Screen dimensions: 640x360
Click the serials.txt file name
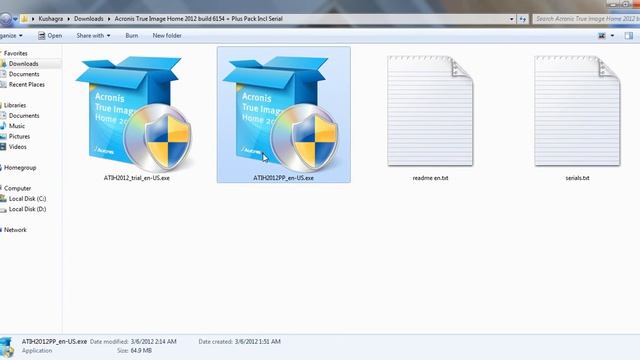(577, 178)
